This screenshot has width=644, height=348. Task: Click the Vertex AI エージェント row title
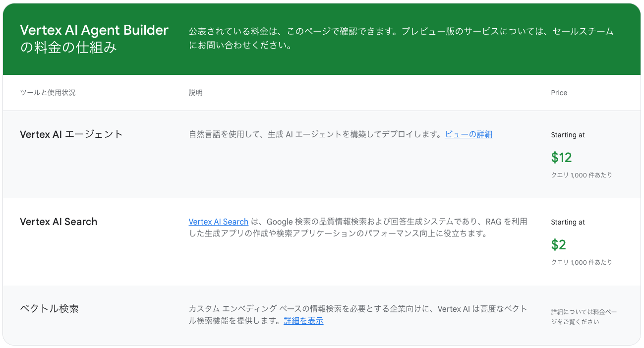click(x=71, y=134)
